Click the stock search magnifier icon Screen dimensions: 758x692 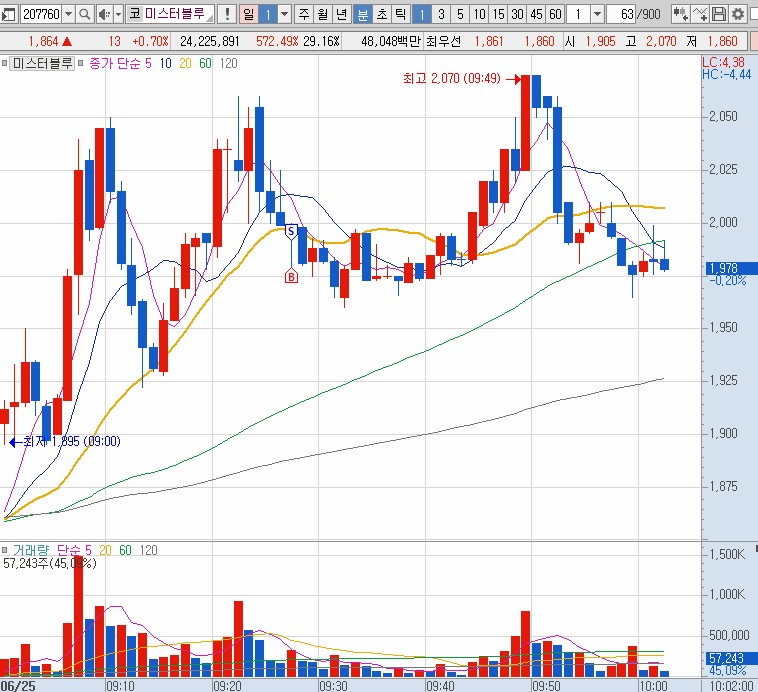85,14
